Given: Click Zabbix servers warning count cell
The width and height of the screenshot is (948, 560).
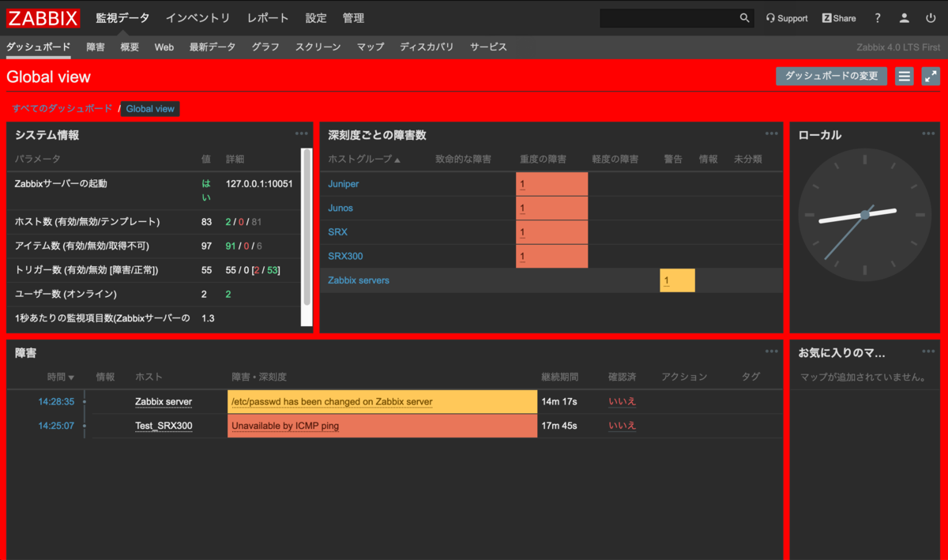Looking at the screenshot, I should coord(677,280).
